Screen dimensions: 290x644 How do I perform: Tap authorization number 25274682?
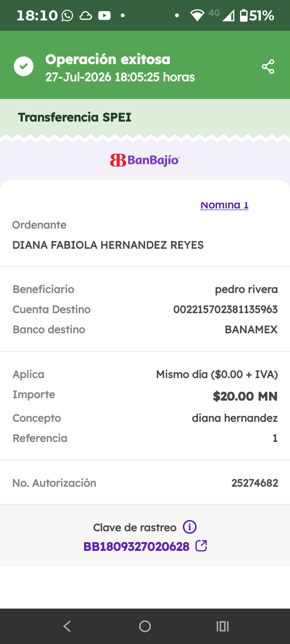(x=255, y=483)
